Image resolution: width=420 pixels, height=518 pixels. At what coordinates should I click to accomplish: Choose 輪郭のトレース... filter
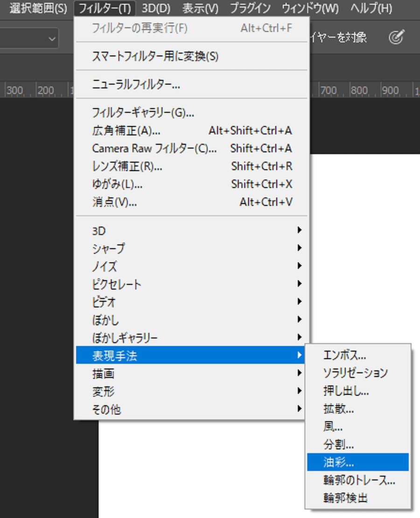click(358, 480)
